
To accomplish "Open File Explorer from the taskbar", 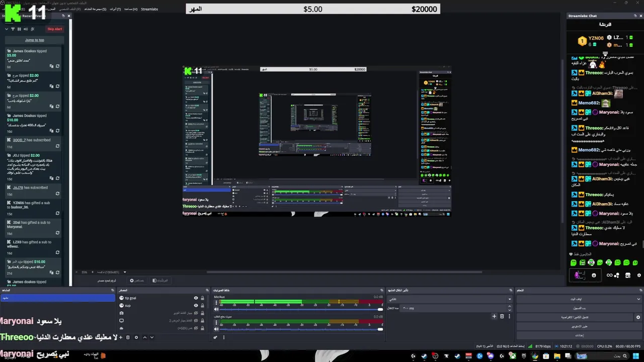I will (557, 356).
